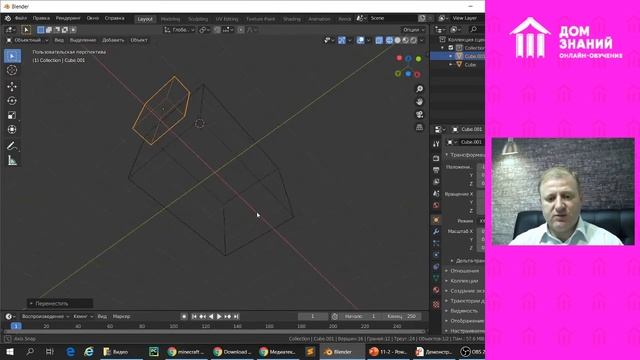The image size is (640, 360).
Task: Click the End frame 250 field
Action: (x=401, y=316)
